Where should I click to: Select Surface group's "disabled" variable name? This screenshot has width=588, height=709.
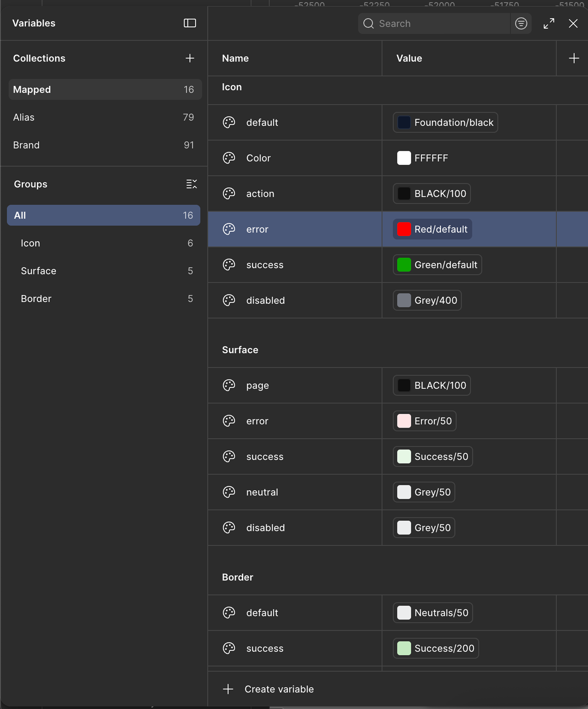click(x=265, y=527)
